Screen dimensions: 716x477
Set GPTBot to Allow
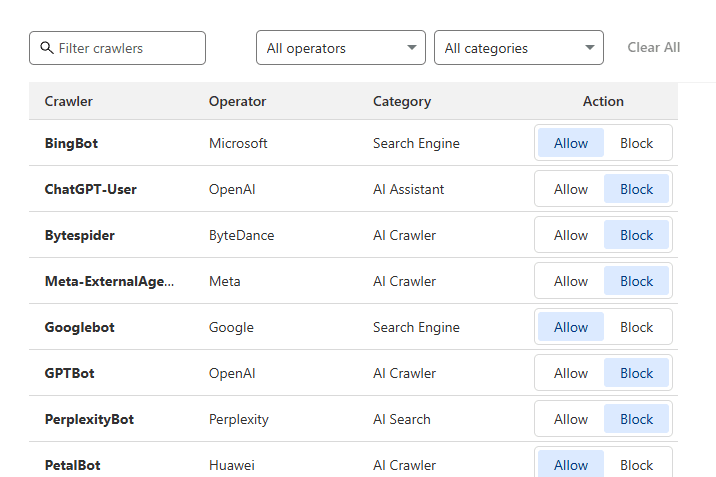point(571,373)
